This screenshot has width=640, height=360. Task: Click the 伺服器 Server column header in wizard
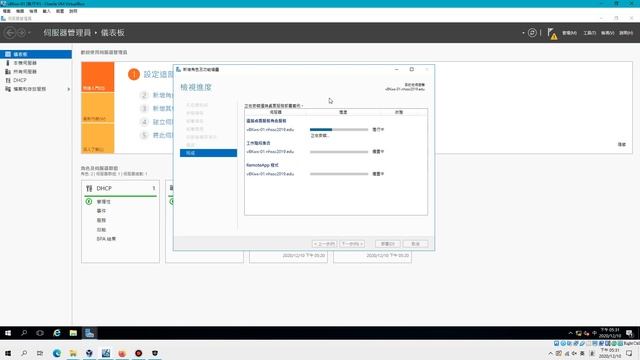(x=276, y=112)
